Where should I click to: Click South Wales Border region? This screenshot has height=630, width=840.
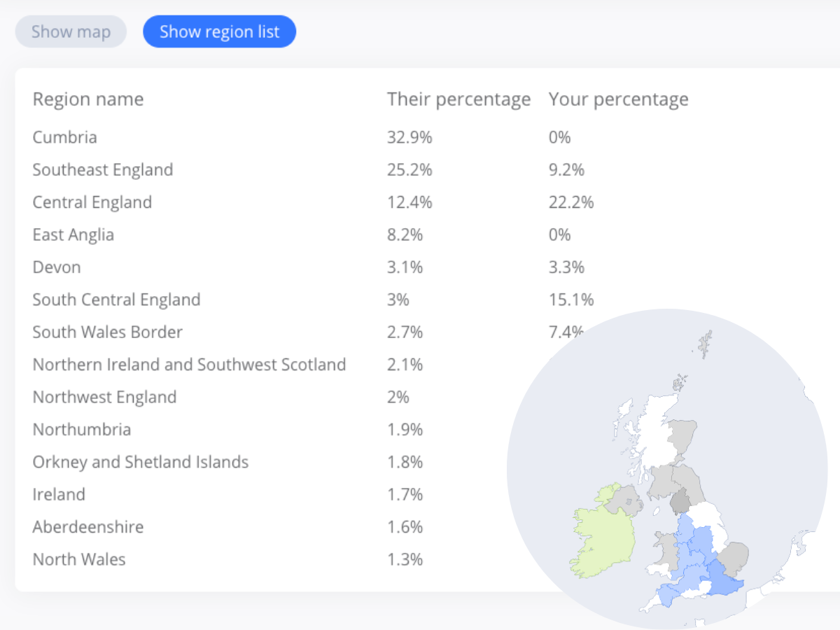click(x=107, y=332)
